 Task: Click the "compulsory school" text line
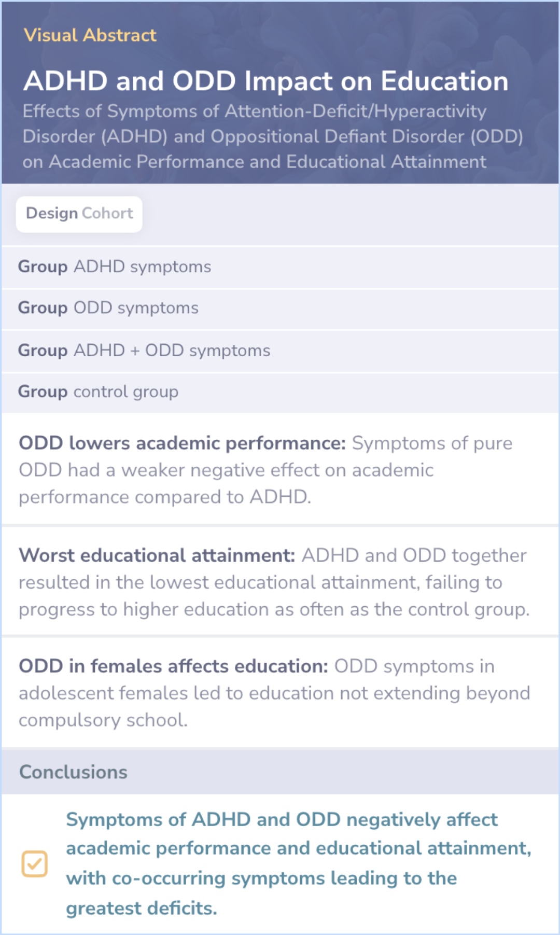point(103,720)
